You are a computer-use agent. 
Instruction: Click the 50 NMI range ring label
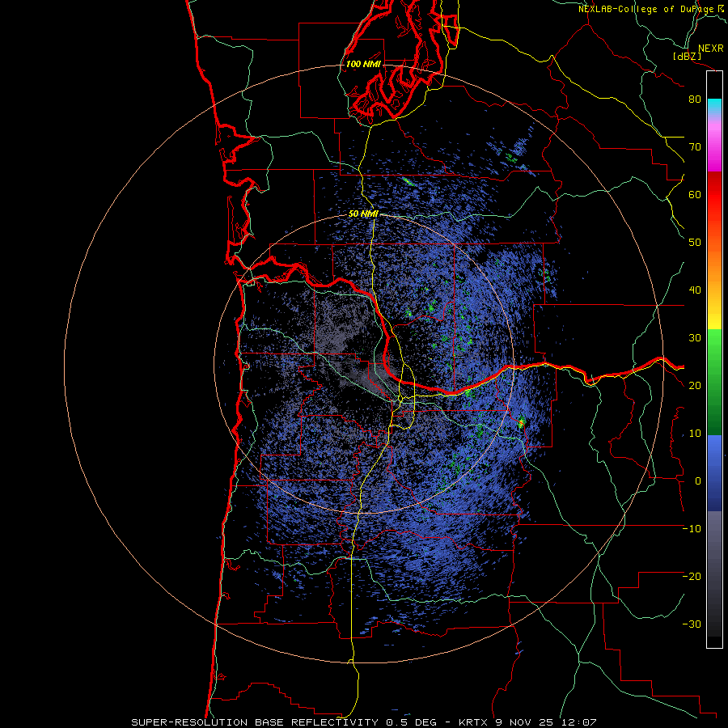[x=363, y=214]
